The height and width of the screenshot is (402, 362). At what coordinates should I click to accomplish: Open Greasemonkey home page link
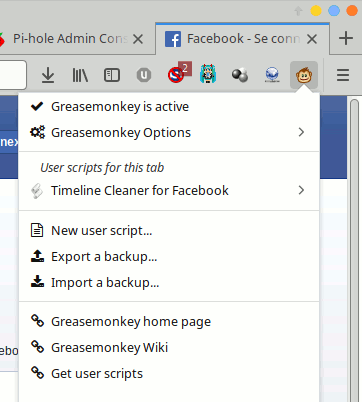click(x=169, y=321)
